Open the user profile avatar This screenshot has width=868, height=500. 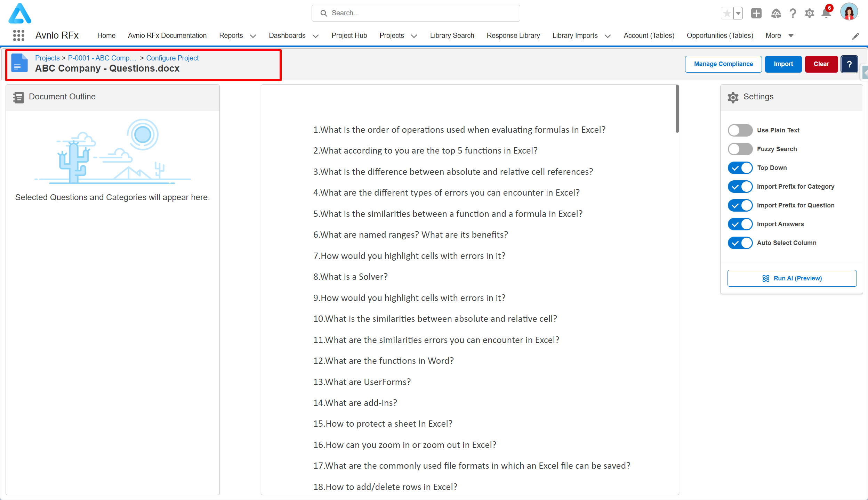(849, 12)
